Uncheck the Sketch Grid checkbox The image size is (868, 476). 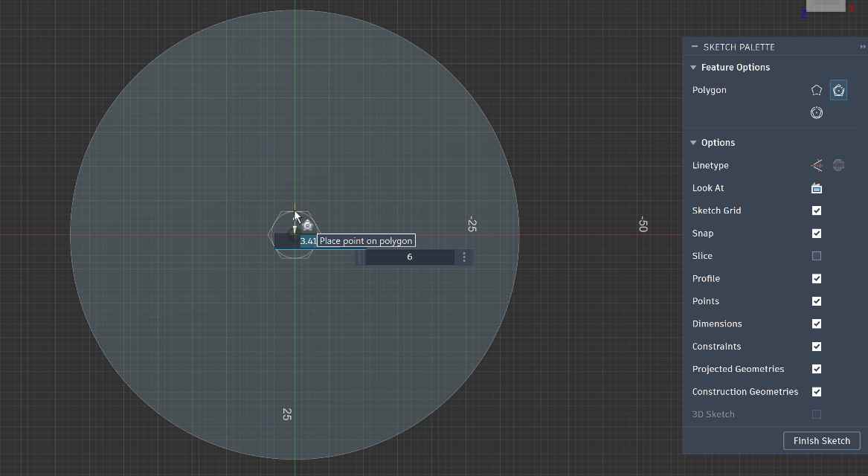click(817, 210)
